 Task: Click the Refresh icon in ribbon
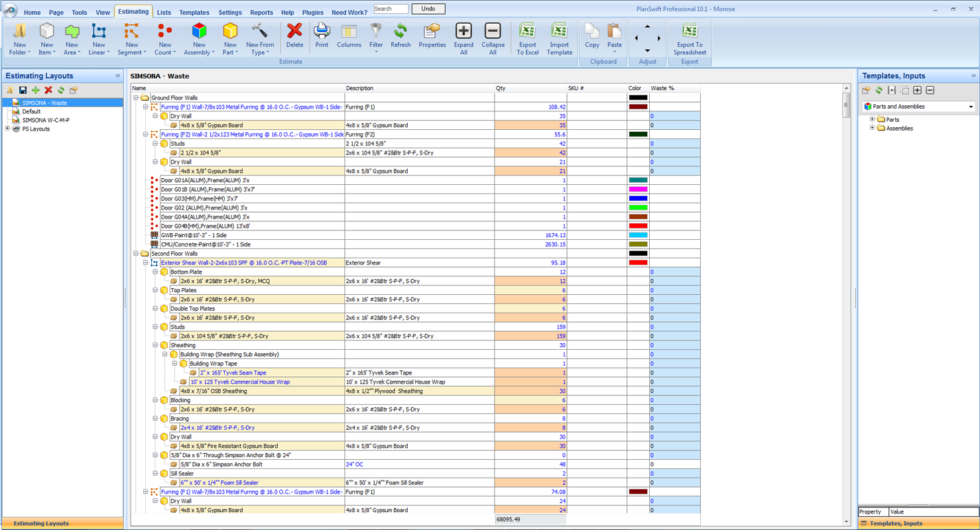pos(400,30)
